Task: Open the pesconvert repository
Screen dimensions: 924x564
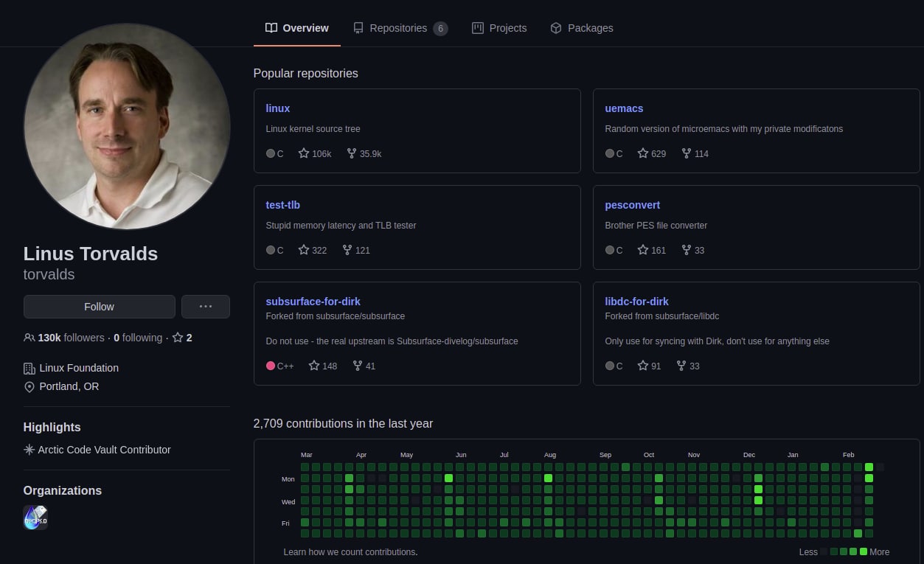Action: tap(633, 205)
